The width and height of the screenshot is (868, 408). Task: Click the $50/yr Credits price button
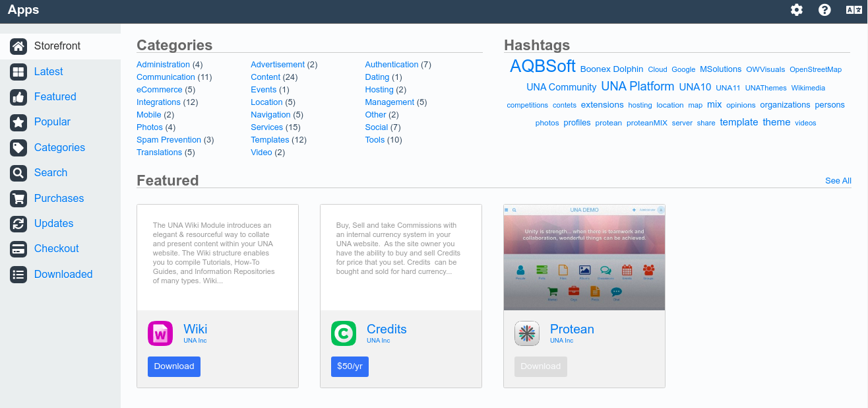click(350, 366)
